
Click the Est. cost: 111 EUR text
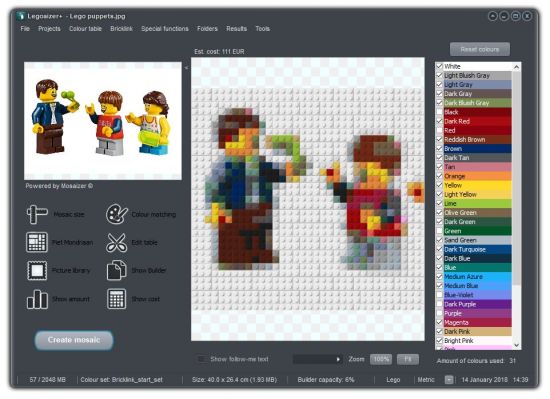[219, 52]
